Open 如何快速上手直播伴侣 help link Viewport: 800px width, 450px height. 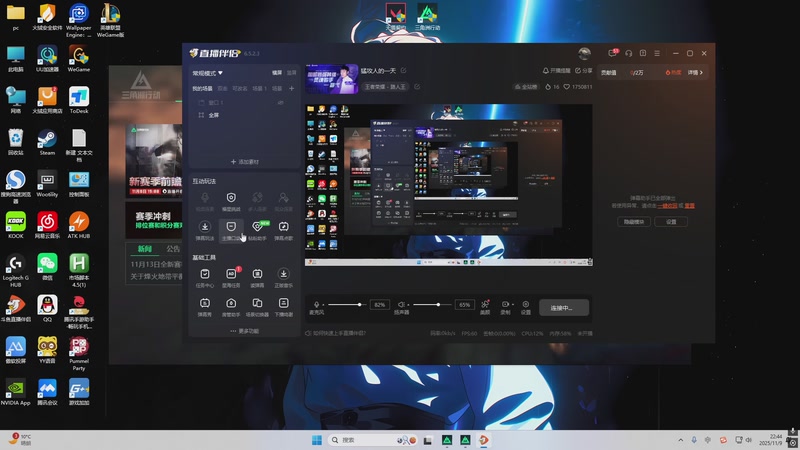coord(336,333)
